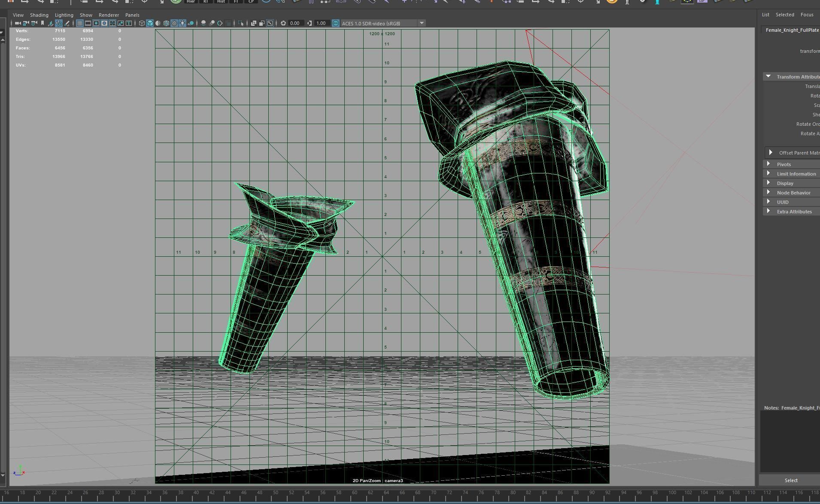Click the Hier shelf button

191,2
